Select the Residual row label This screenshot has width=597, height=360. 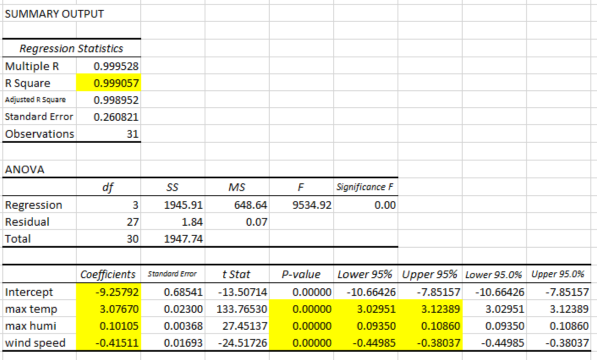27,222
